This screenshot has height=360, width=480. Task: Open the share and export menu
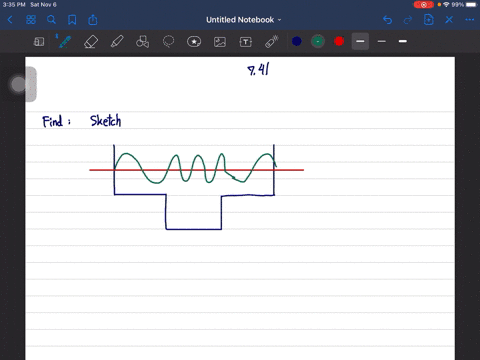[x=93, y=20]
